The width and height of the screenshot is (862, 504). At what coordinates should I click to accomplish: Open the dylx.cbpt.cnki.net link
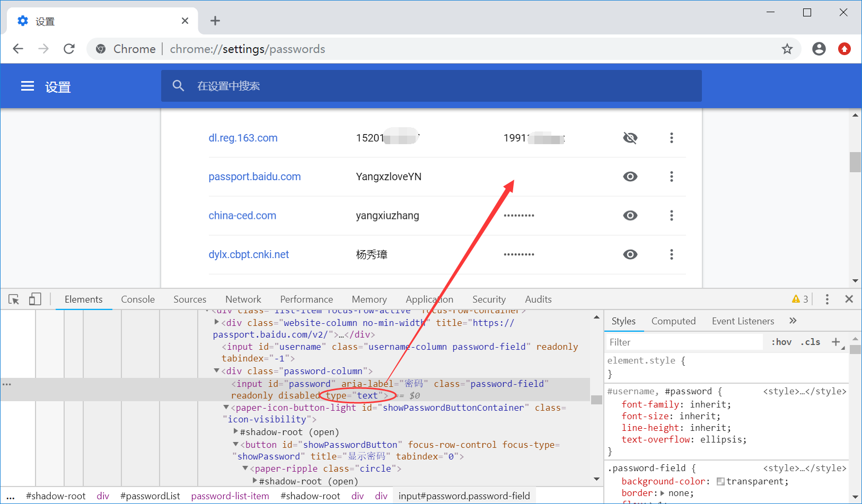pyautogui.click(x=249, y=254)
